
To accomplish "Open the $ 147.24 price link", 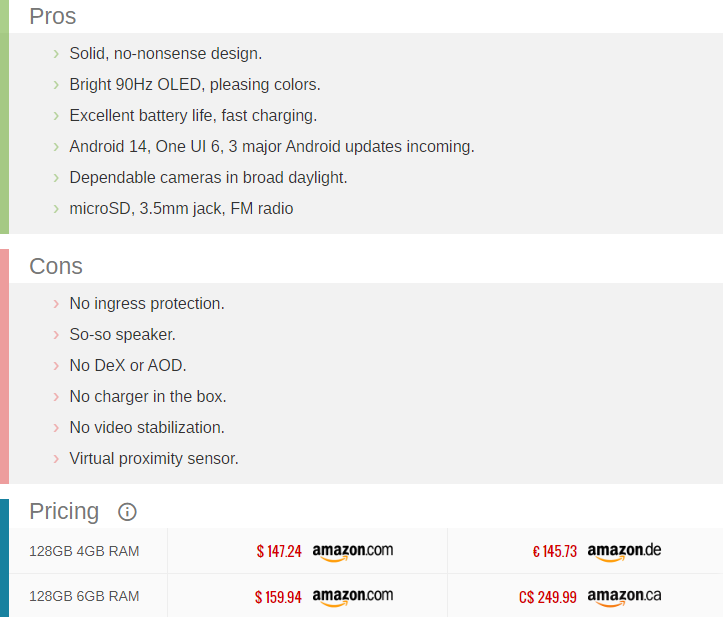I will [x=279, y=552].
